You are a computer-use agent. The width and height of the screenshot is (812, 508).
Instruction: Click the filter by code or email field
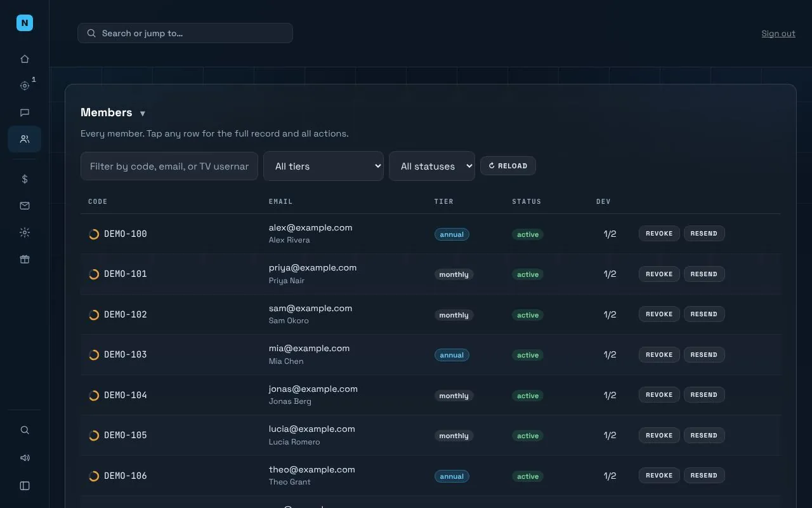click(x=169, y=166)
